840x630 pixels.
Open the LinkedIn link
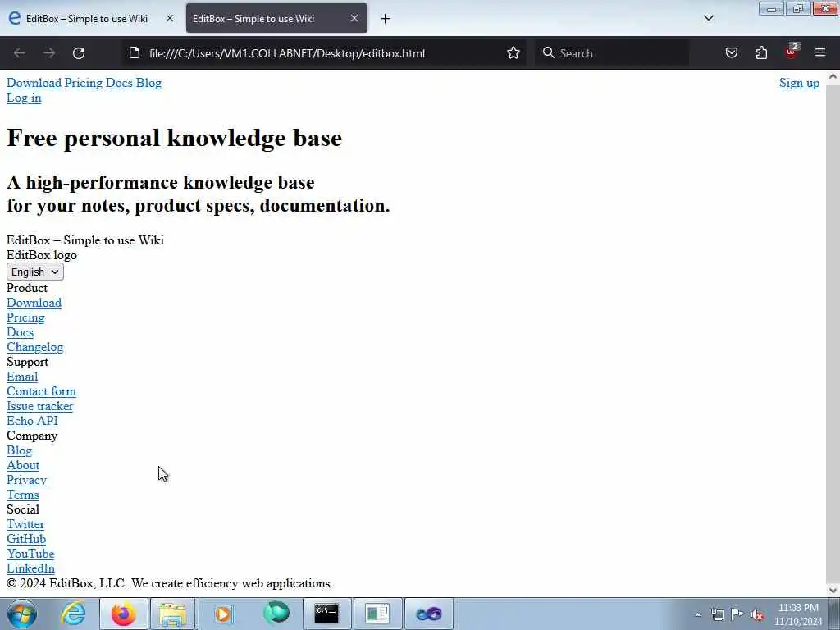pos(30,569)
